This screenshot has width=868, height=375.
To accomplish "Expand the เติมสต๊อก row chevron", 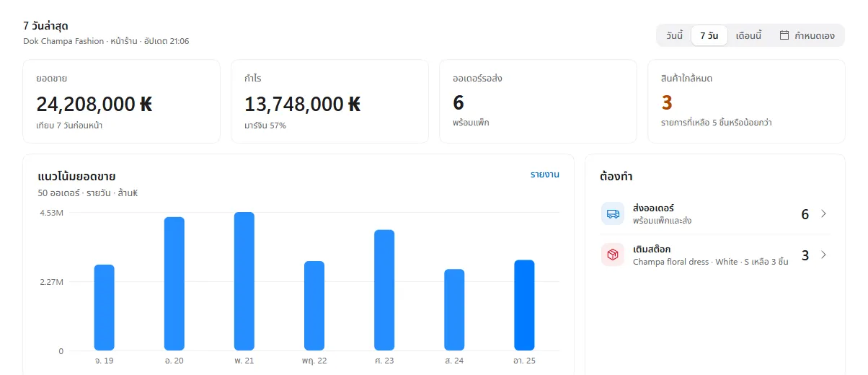I will point(823,255).
